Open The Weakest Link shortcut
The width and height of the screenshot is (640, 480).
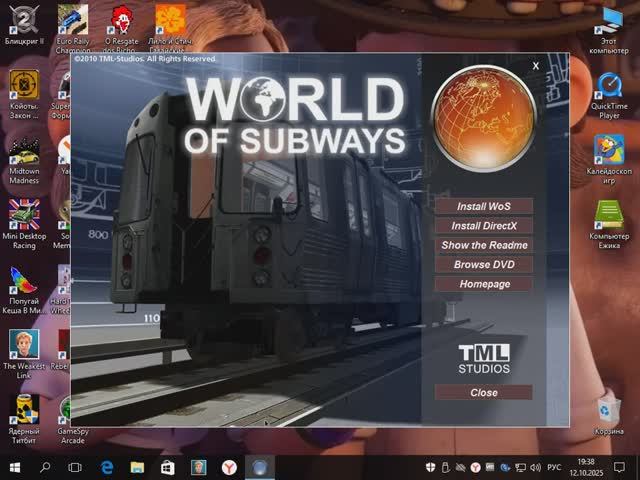(24, 354)
